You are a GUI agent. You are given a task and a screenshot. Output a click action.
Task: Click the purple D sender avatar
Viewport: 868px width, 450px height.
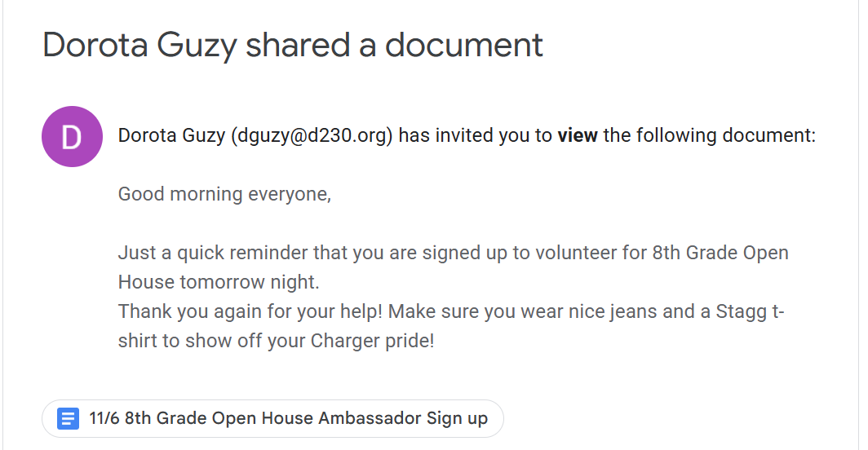72,136
